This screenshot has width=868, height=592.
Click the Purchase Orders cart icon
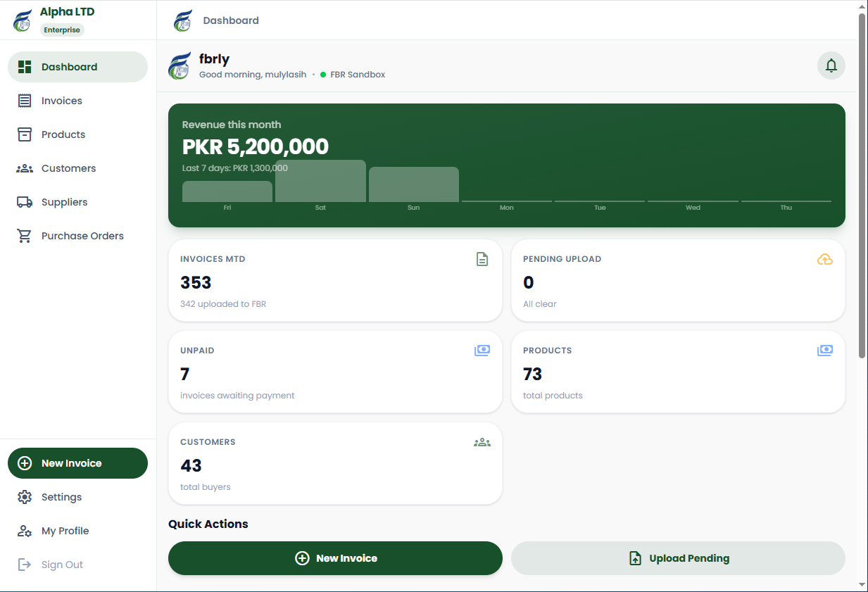[25, 235]
